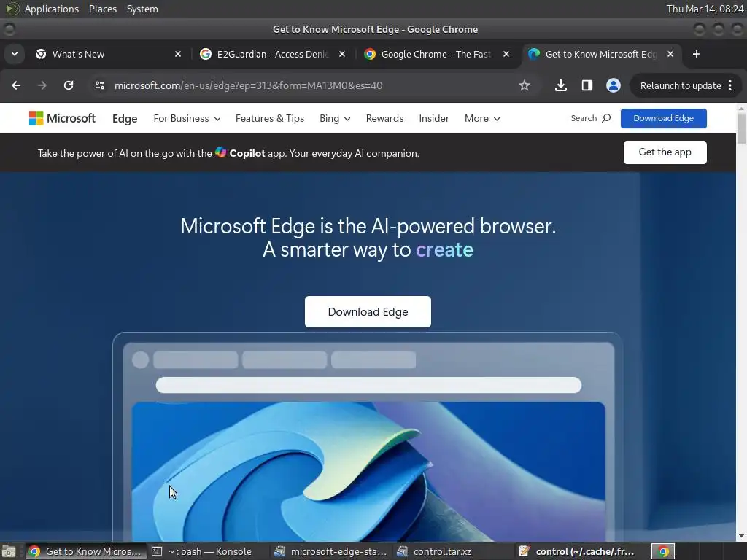
Task: Switch to control.tar.xz taskbar window
Action: (x=454, y=551)
